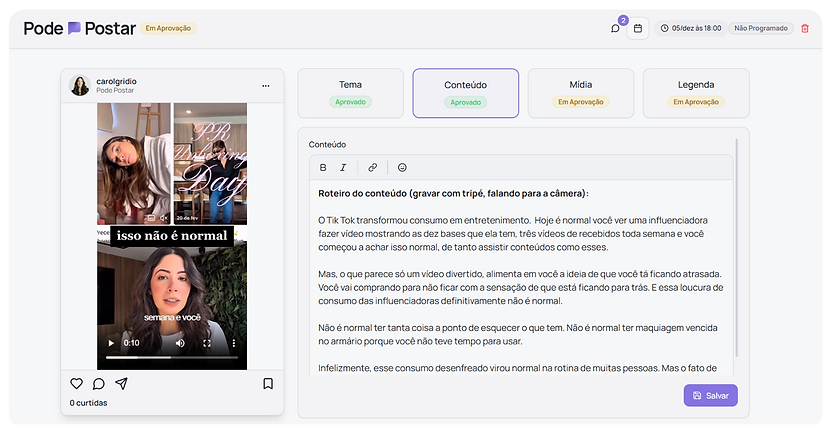Bookmark the post with save icon
The width and height of the screenshot is (831, 437).
pos(268,384)
